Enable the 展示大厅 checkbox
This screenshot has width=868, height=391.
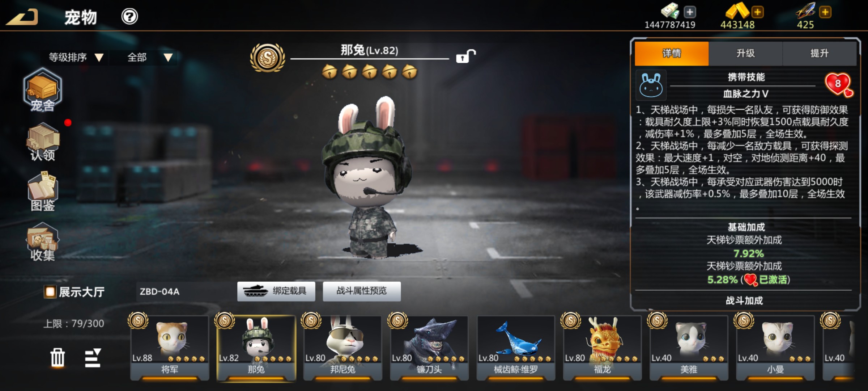click(x=50, y=292)
